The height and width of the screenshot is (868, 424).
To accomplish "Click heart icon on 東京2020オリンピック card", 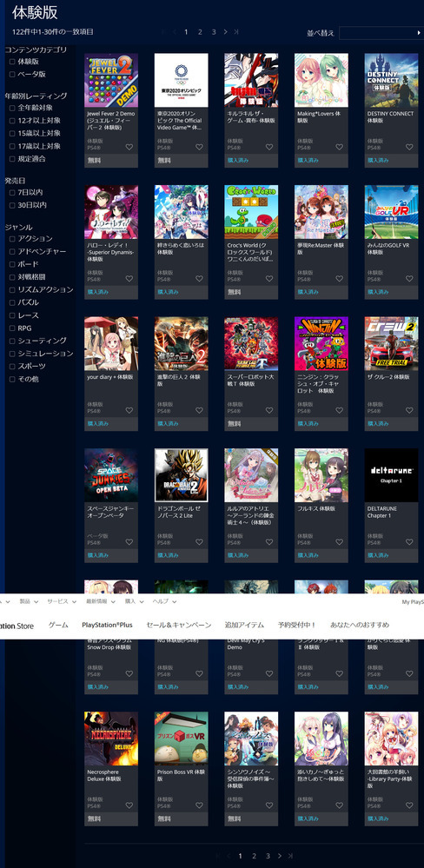I will click(x=199, y=147).
